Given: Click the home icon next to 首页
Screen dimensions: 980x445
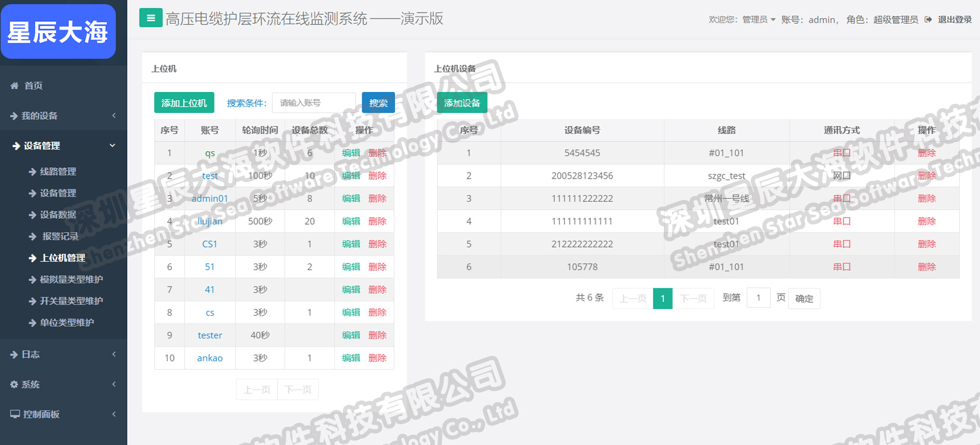Looking at the screenshot, I should pos(14,85).
